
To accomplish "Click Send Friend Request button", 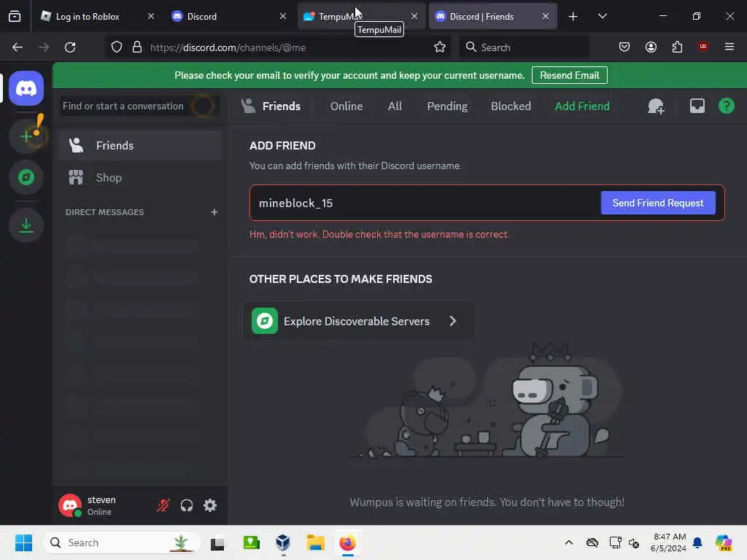I will tap(658, 203).
